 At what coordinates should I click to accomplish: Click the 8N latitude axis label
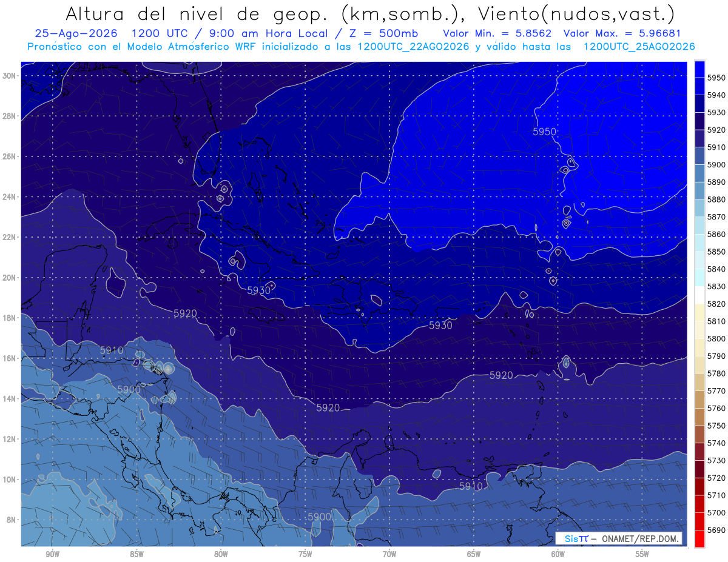[x=11, y=520]
